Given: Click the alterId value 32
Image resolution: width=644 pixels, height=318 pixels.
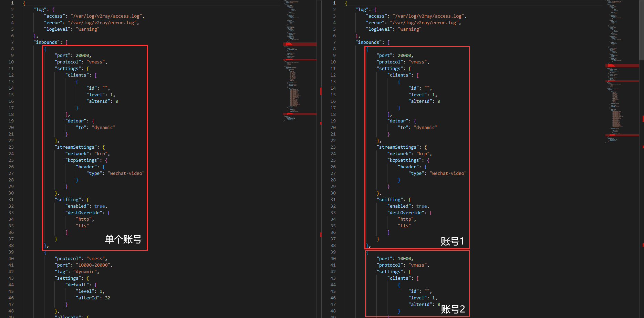Looking at the screenshot, I should (107, 298).
